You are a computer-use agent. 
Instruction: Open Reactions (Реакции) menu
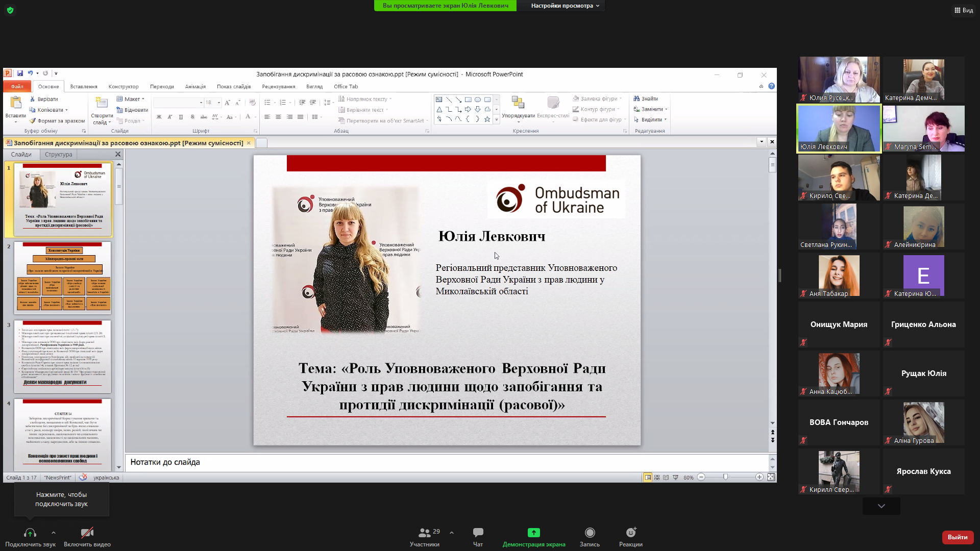click(x=631, y=536)
